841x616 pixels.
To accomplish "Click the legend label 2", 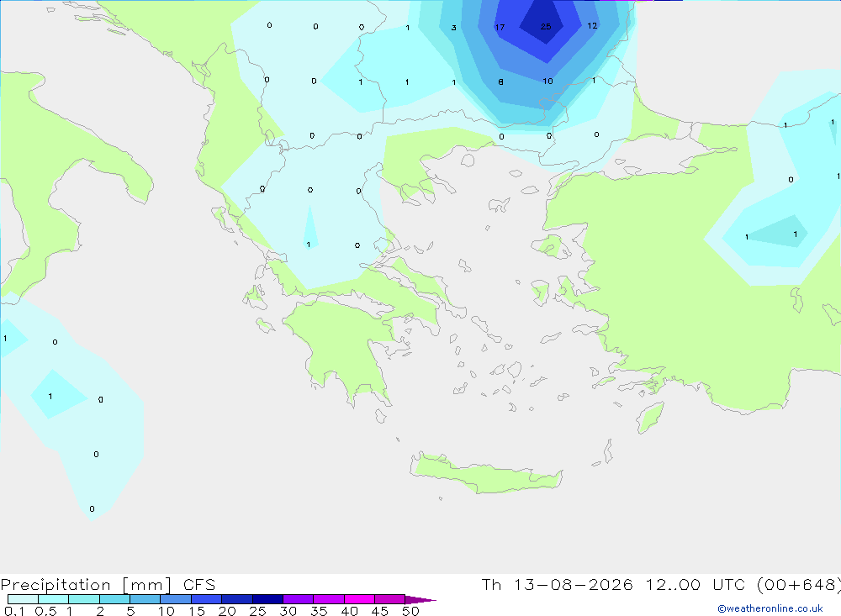I will tap(100, 611).
